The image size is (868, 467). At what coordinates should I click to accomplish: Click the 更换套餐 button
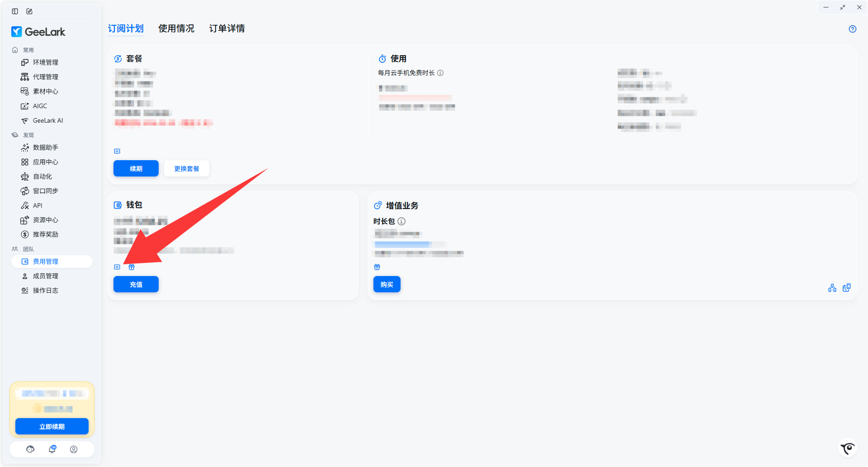187,168
